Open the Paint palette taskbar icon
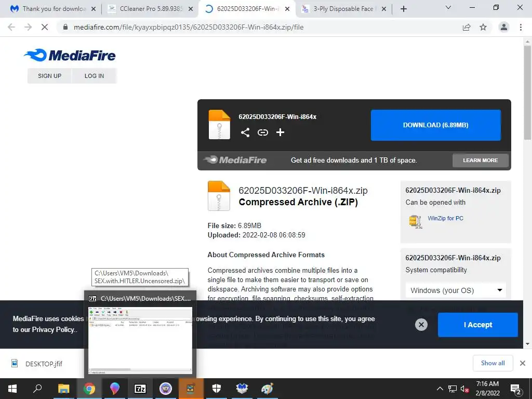Screen dimensions: 532x399 point(268,389)
